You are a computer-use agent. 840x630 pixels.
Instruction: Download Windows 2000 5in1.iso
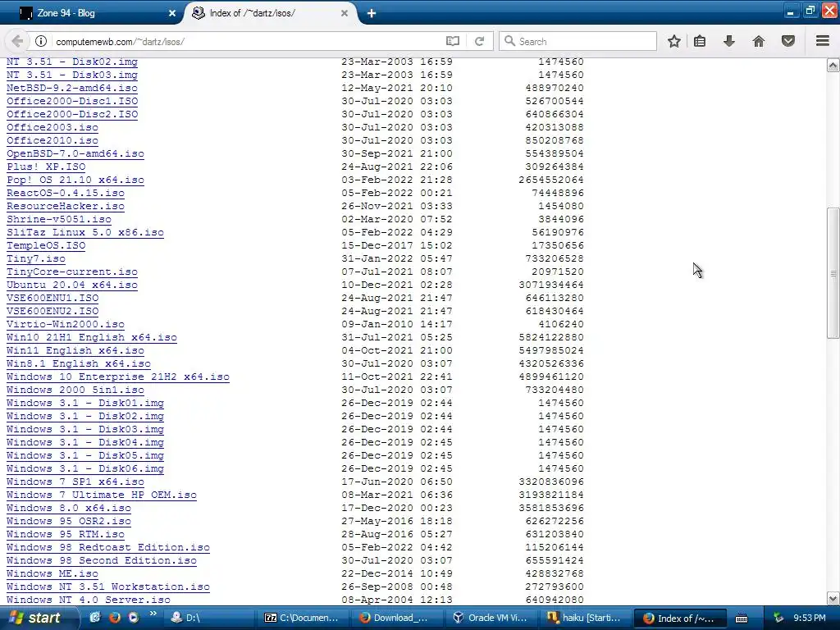[75, 390]
